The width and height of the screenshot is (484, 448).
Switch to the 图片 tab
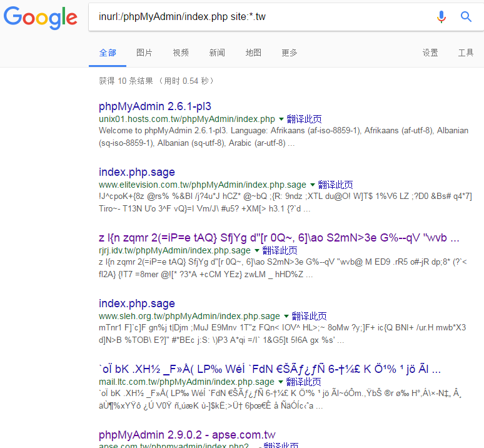click(x=144, y=53)
